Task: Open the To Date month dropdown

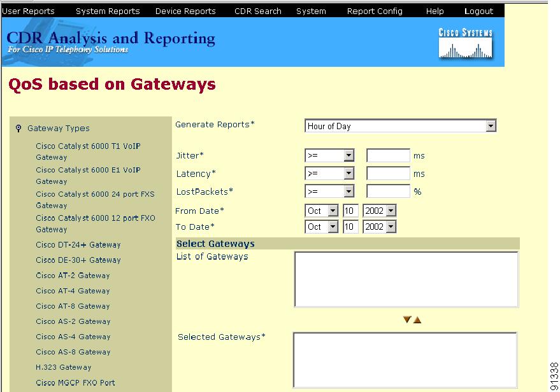Action: coord(322,227)
